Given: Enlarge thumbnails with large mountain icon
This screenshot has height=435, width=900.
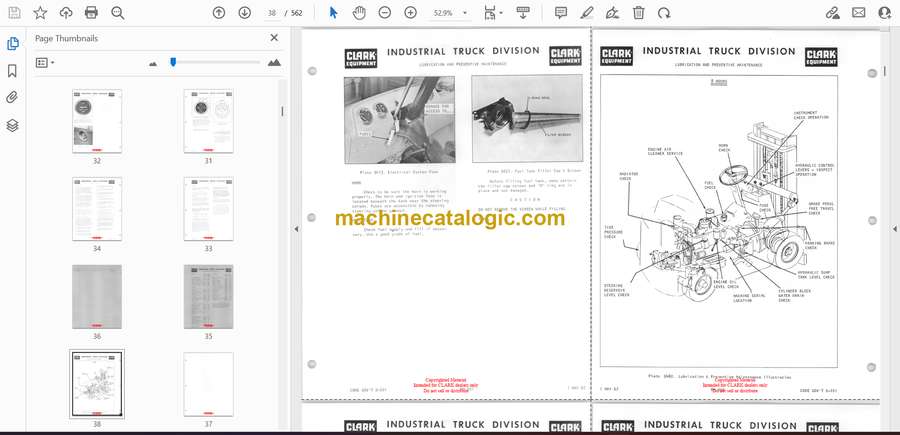Looking at the screenshot, I should tap(274, 63).
